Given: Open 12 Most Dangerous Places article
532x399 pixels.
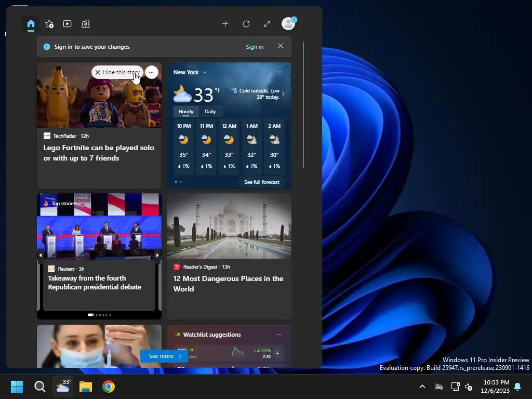Looking at the screenshot, I should click(229, 284).
